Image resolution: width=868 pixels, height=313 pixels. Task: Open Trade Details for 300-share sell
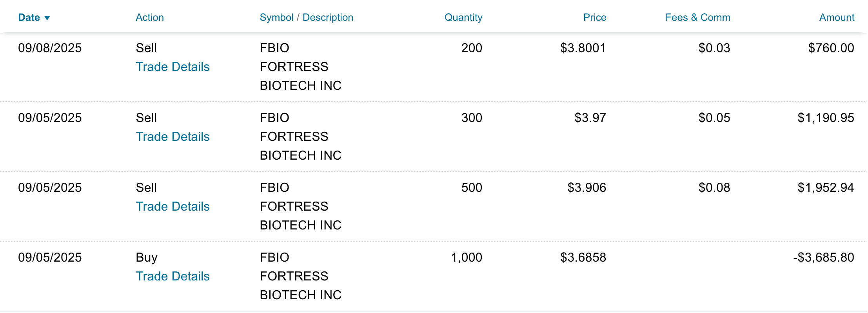pos(173,136)
